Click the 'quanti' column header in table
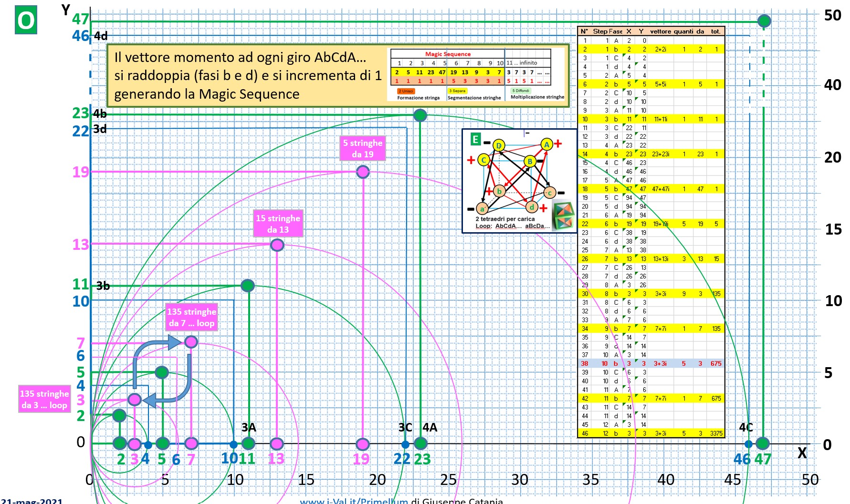 [x=683, y=31]
